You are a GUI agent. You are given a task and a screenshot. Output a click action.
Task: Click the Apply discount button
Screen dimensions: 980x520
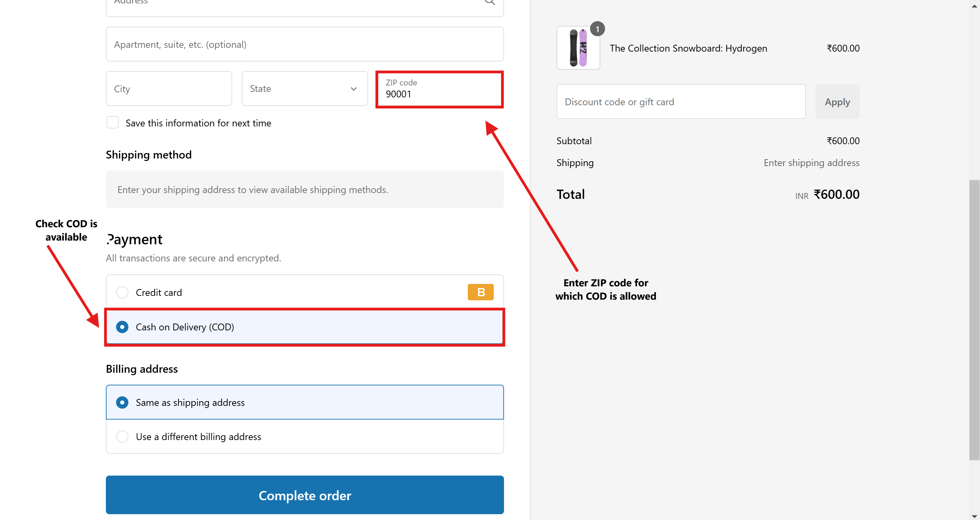click(837, 101)
